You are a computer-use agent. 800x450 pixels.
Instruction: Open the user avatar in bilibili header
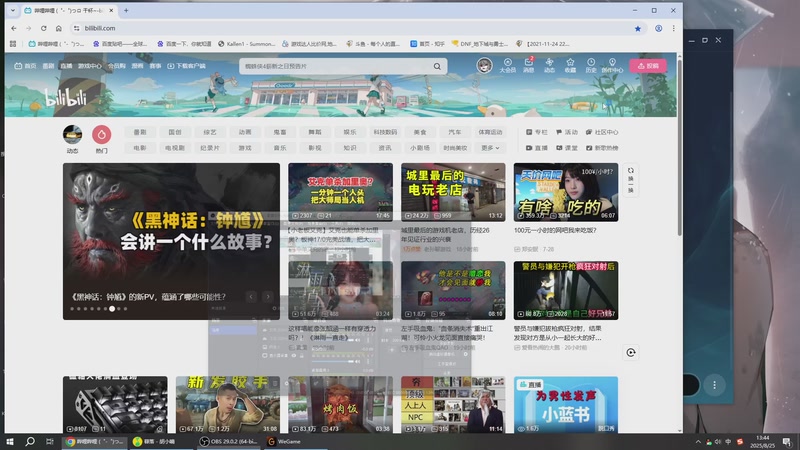(484, 65)
